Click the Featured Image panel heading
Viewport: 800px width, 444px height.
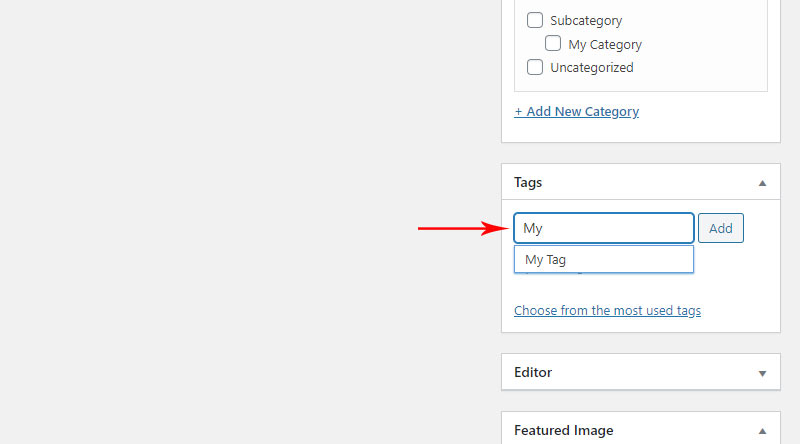pyautogui.click(x=563, y=430)
